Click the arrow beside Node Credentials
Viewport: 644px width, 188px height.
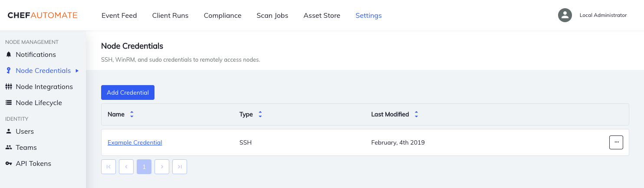coord(77,71)
